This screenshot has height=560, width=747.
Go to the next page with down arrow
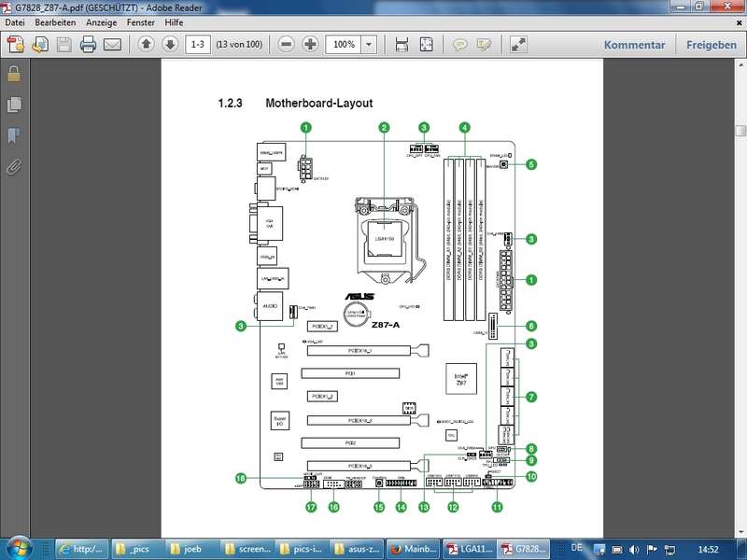tap(169, 44)
